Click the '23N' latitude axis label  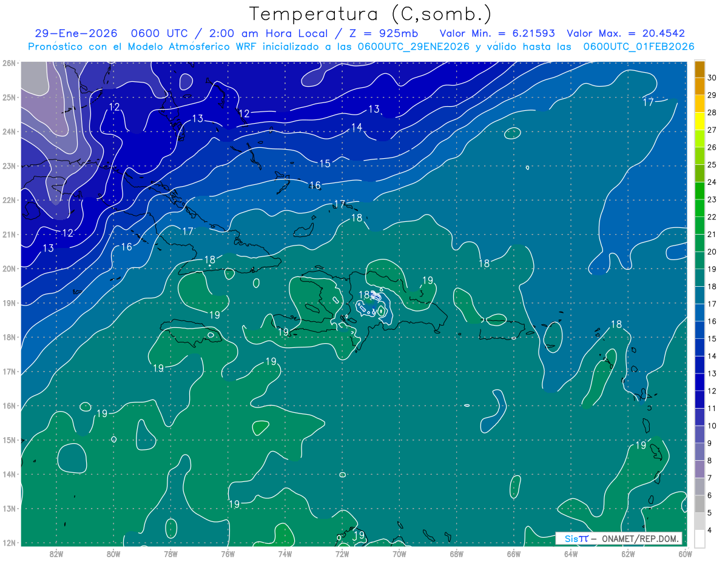[x=8, y=166]
